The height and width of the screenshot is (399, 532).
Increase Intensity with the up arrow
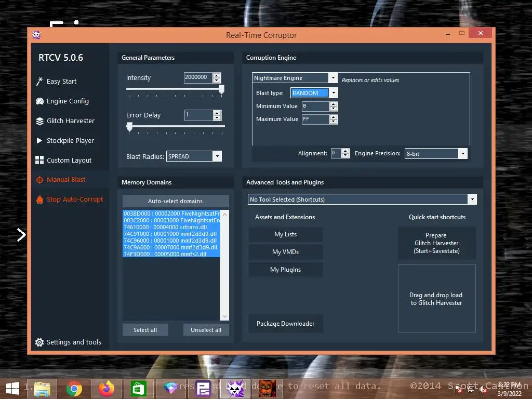pyautogui.click(x=217, y=75)
